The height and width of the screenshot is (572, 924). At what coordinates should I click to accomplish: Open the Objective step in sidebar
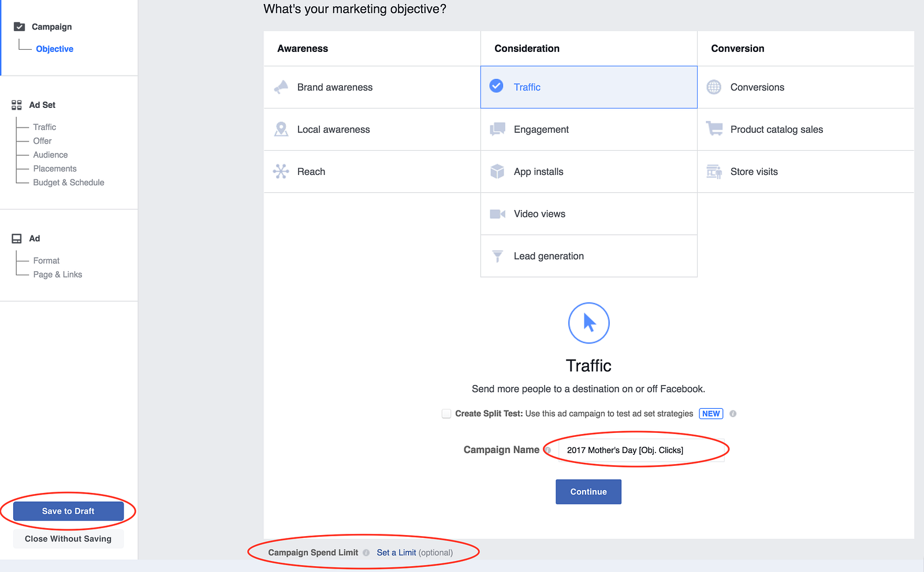click(54, 49)
